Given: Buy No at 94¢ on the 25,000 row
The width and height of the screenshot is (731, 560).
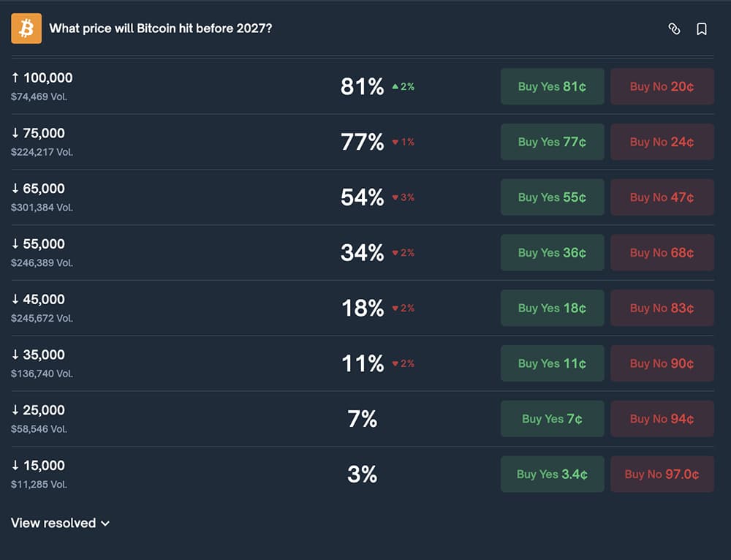Looking at the screenshot, I should tap(662, 419).
